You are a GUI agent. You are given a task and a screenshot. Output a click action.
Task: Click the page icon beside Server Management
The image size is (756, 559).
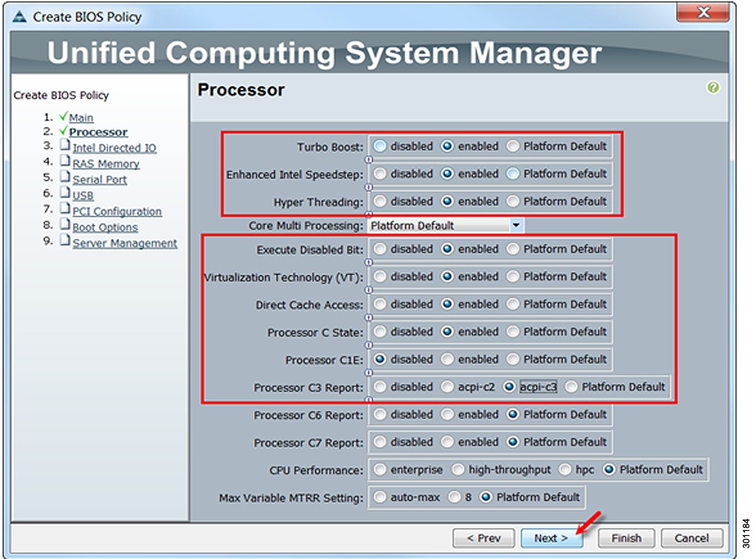65,240
